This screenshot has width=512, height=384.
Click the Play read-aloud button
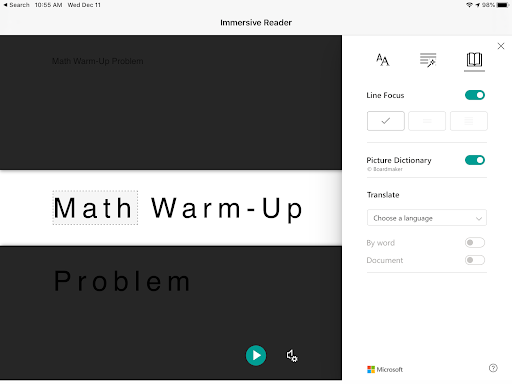point(256,356)
